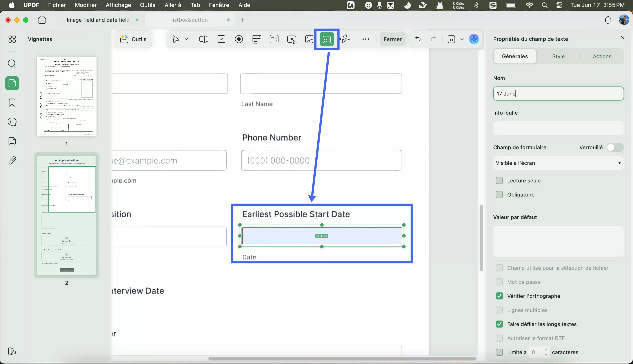Click the Info-bulle input field
Screen dimensions: 633x364
[558, 128]
